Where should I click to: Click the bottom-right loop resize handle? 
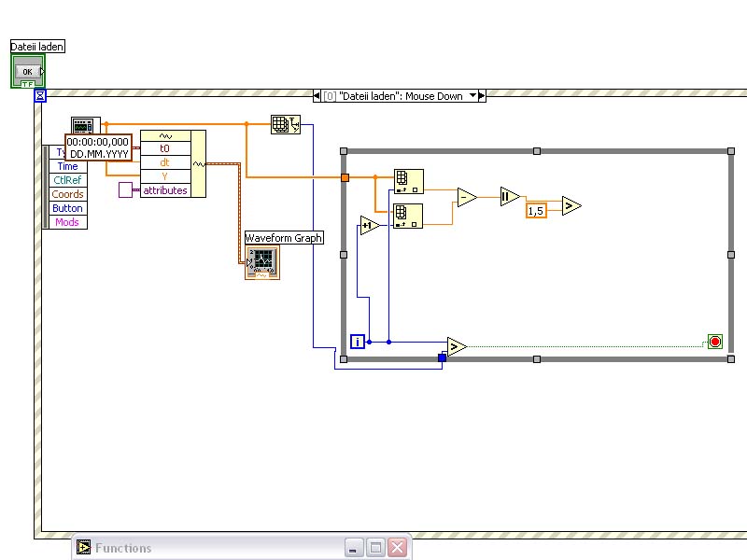click(x=731, y=359)
